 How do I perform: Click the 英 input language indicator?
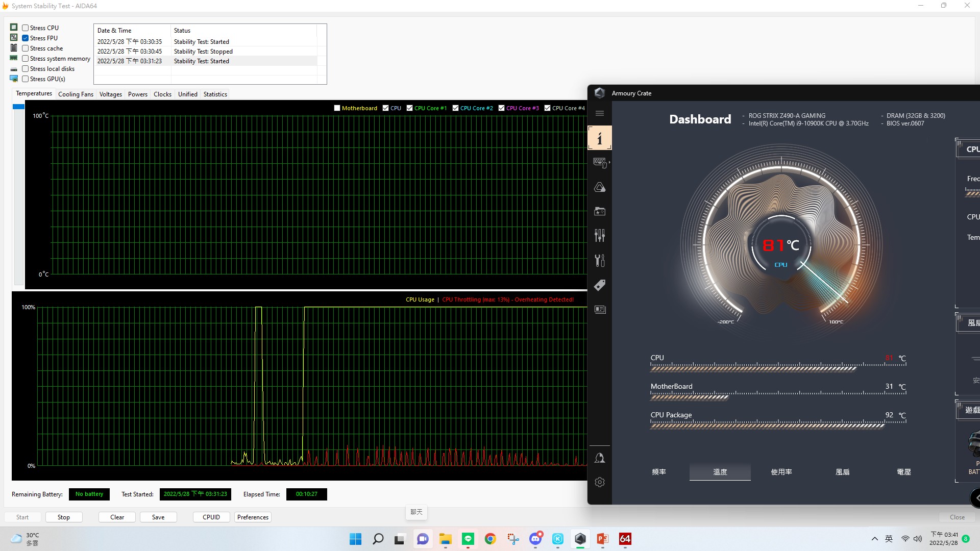point(889,539)
